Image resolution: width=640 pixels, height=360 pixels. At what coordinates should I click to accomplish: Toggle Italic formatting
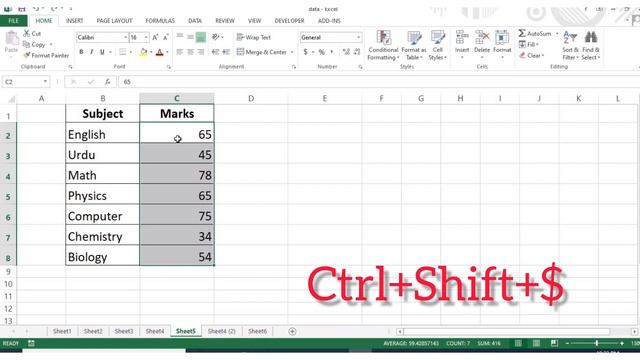click(91, 52)
